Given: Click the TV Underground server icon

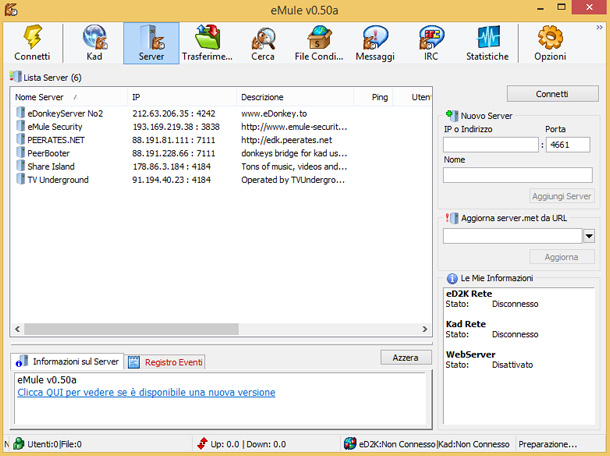Looking at the screenshot, I should pyautogui.click(x=21, y=179).
